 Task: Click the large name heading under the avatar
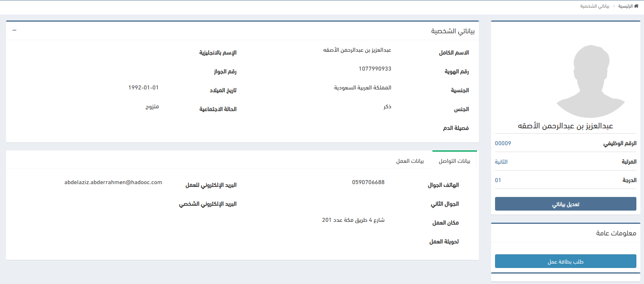565,126
